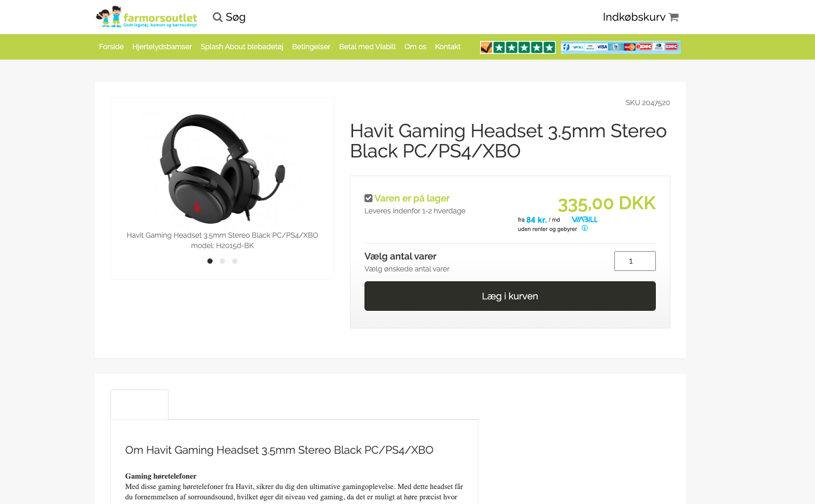The width and height of the screenshot is (815, 504).
Task: Open Splash About blebadetøj menu item
Action: [x=242, y=47]
